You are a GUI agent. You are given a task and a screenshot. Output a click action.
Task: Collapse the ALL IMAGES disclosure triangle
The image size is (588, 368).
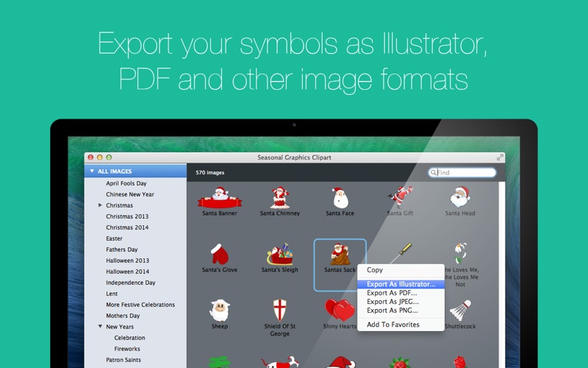(x=92, y=171)
